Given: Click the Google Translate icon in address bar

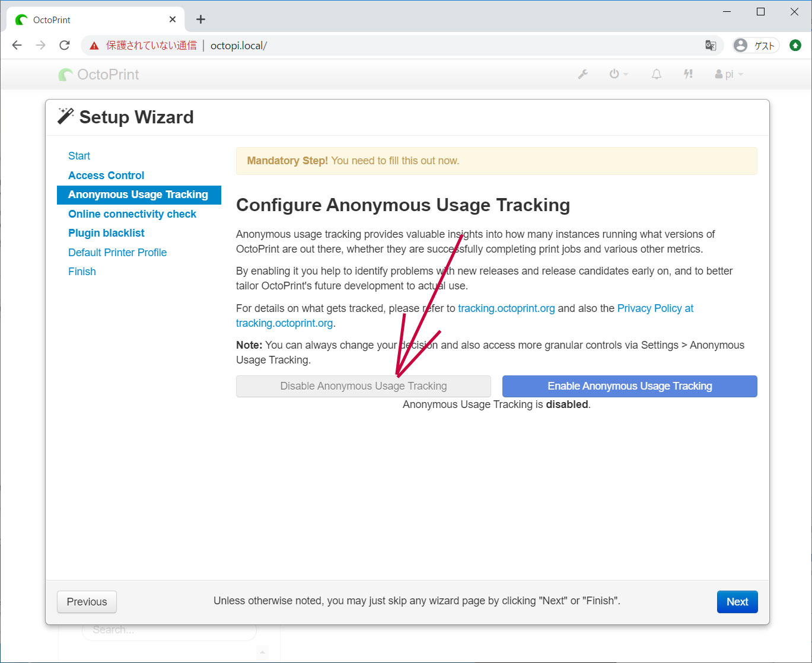Looking at the screenshot, I should point(711,46).
